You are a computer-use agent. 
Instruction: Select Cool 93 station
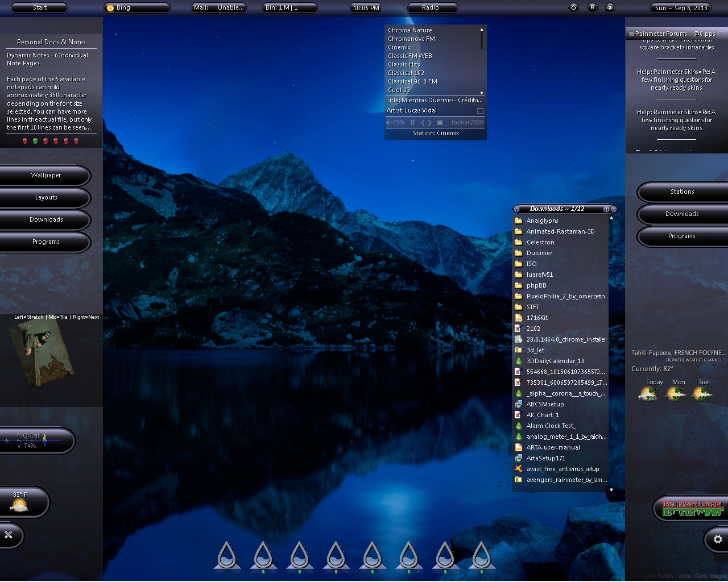tap(399, 90)
